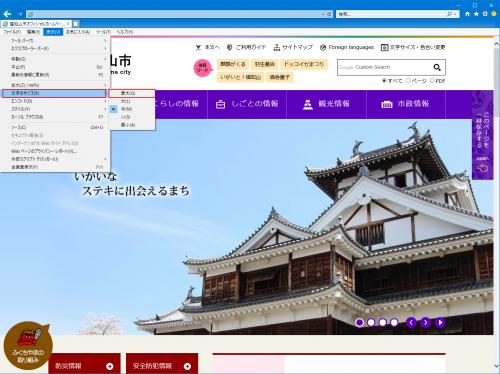
Task: Select the PDF search radio button
Action: pyautogui.click(x=432, y=81)
